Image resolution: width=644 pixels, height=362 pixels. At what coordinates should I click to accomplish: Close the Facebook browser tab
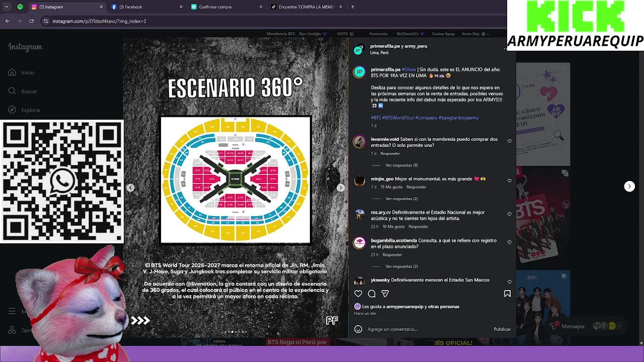[181, 7]
